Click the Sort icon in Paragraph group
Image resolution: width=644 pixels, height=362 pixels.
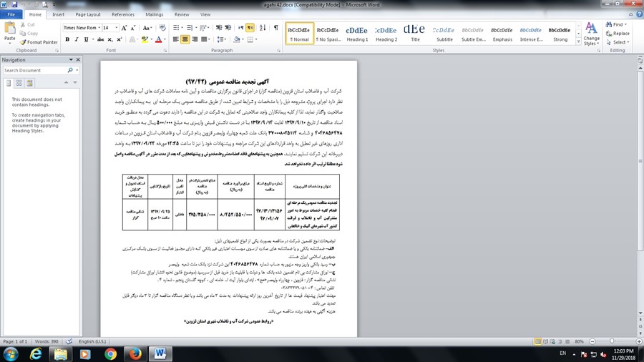coord(262,28)
